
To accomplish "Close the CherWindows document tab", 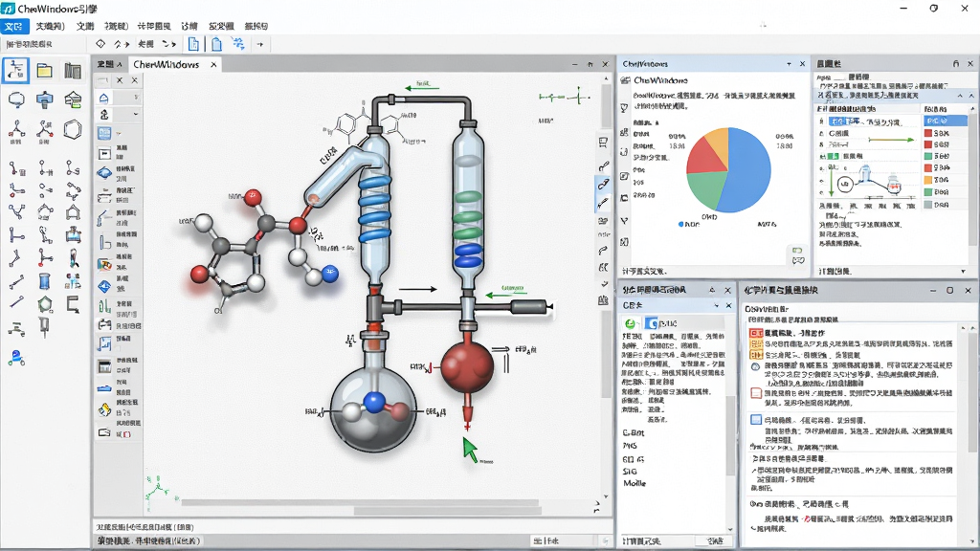I will (x=213, y=64).
